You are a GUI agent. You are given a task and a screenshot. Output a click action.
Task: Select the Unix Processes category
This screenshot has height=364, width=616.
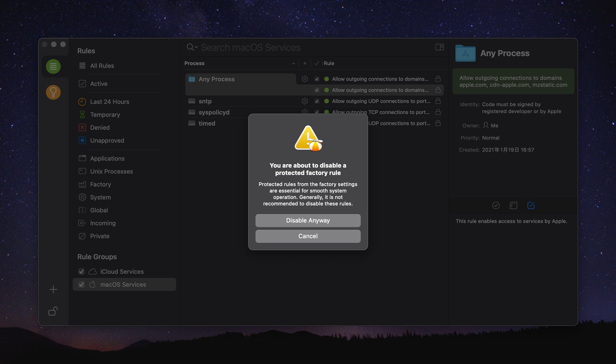[111, 171]
